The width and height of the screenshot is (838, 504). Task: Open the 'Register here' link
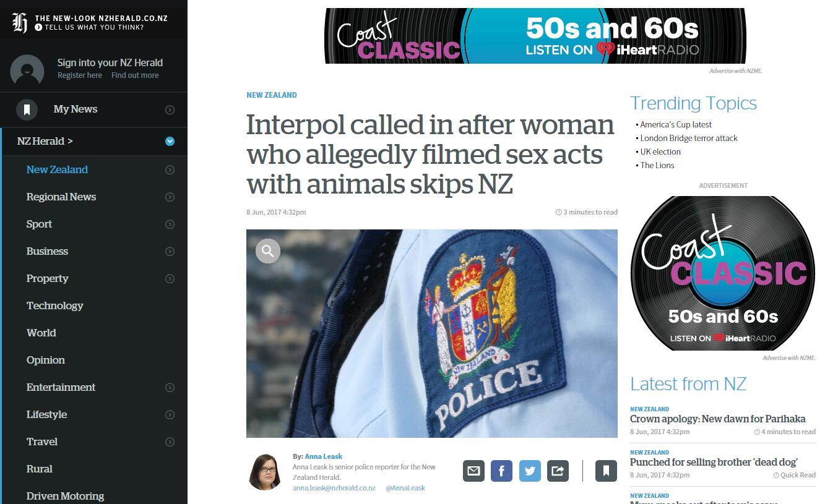click(x=80, y=75)
